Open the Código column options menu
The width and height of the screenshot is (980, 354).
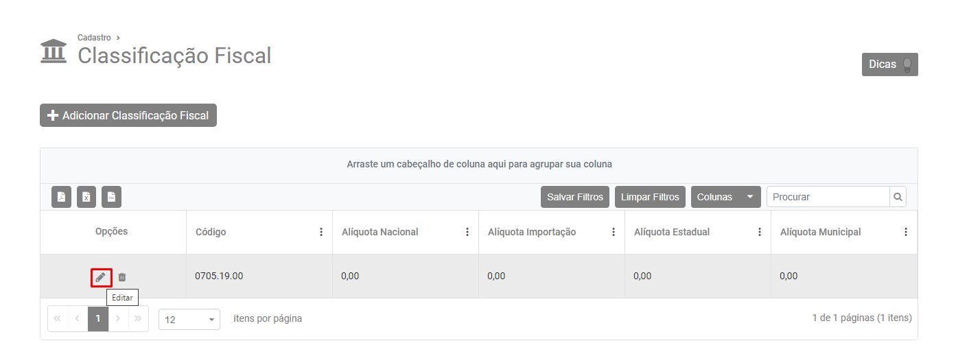(x=320, y=232)
